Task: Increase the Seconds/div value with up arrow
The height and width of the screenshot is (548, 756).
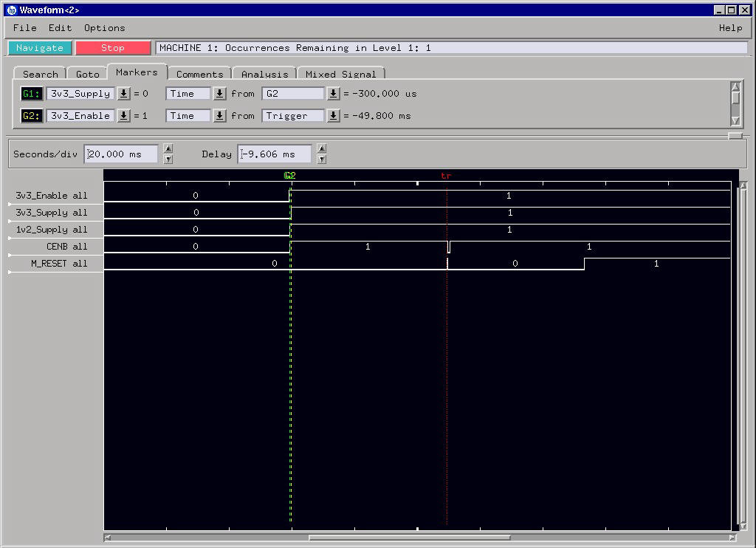Action: (168, 148)
